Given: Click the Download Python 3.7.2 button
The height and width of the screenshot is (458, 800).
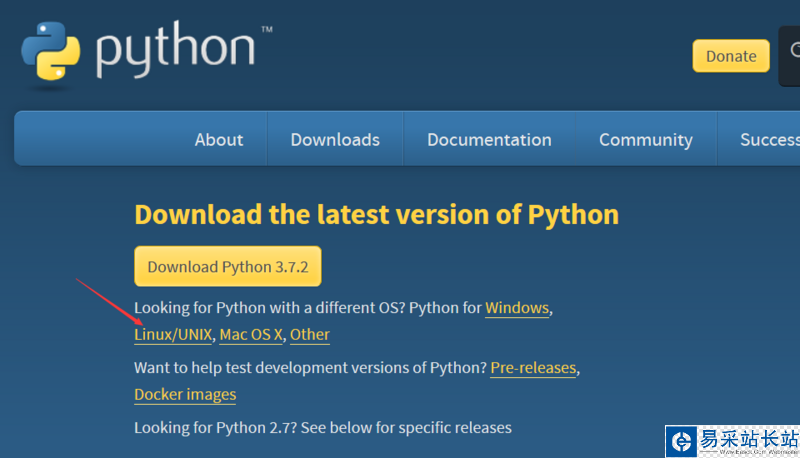Looking at the screenshot, I should pyautogui.click(x=228, y=267).
